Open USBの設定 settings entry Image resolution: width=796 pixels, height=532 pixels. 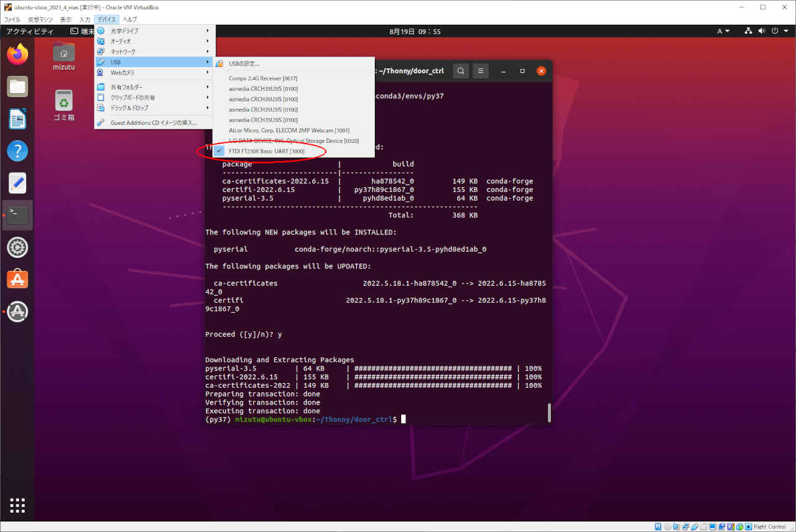[x=244, y=63]
